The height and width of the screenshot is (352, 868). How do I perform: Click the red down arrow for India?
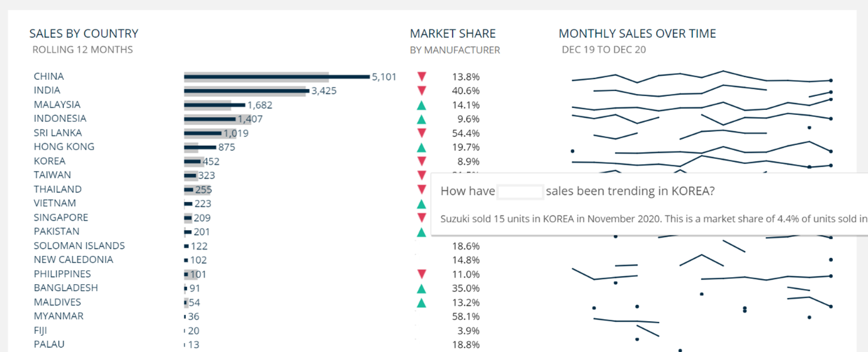coord(422,91)
